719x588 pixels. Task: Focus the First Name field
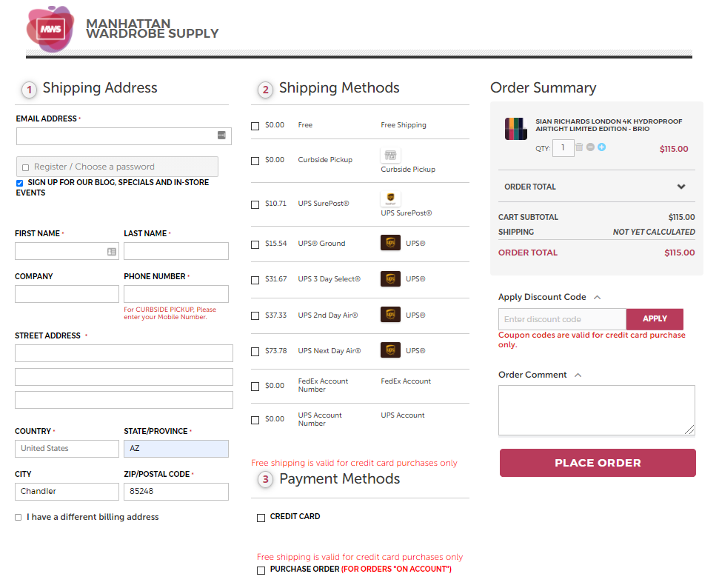[x=67, y=251]
